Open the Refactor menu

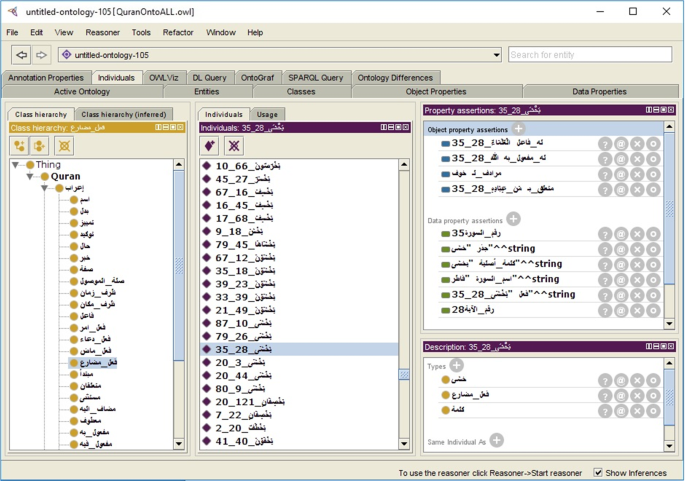[178, 32]
